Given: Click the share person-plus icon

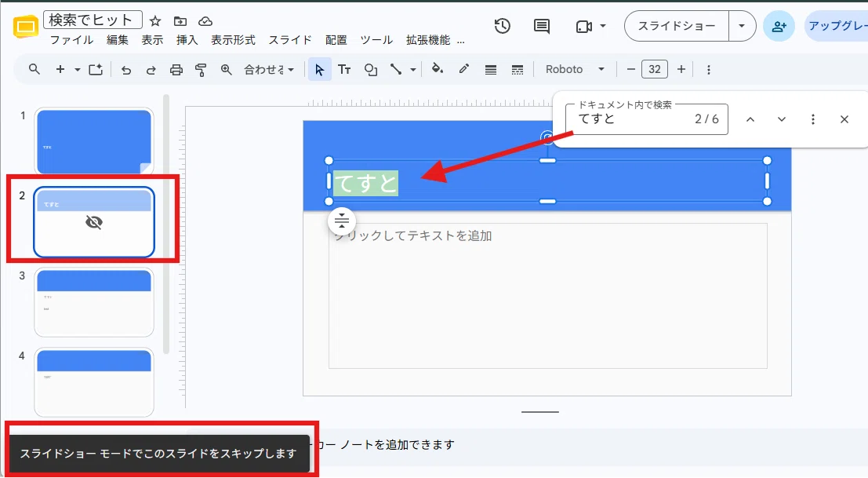Looking at the screenshot, I should point(779,26).
